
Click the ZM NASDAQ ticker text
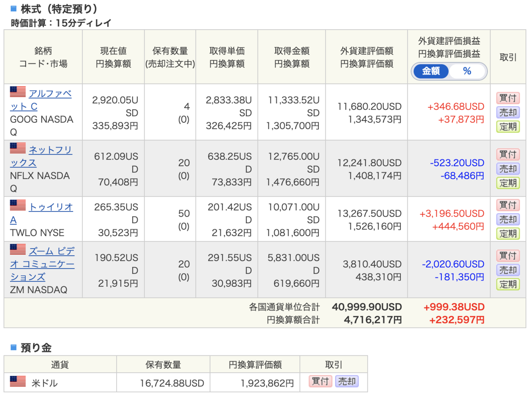click(x=39, y=290)
